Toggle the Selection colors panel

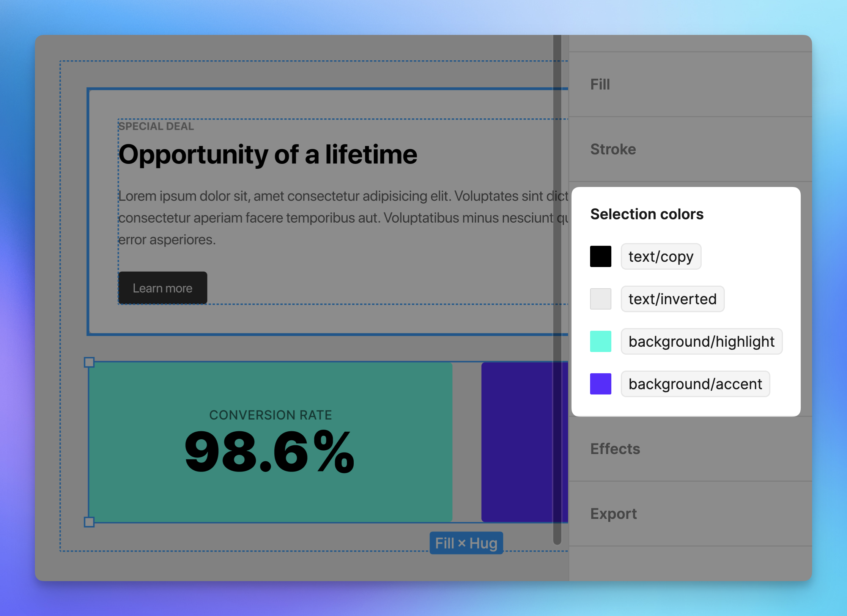(648, 214)
